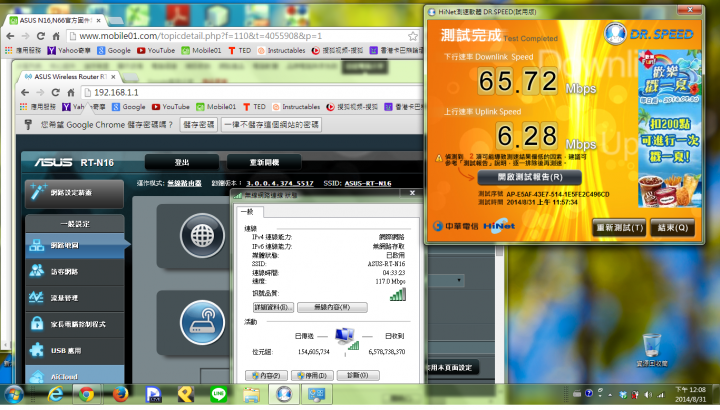Switch to the ASUS N16,N66官方固件 tab
This screenshot has height=410, width=720.
54,20
